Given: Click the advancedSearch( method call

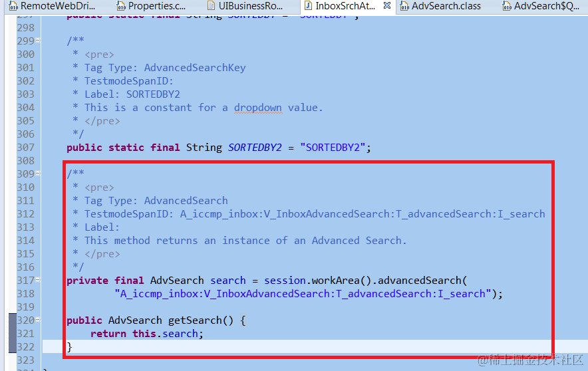Looking at the screenshot, I should 422,281.
